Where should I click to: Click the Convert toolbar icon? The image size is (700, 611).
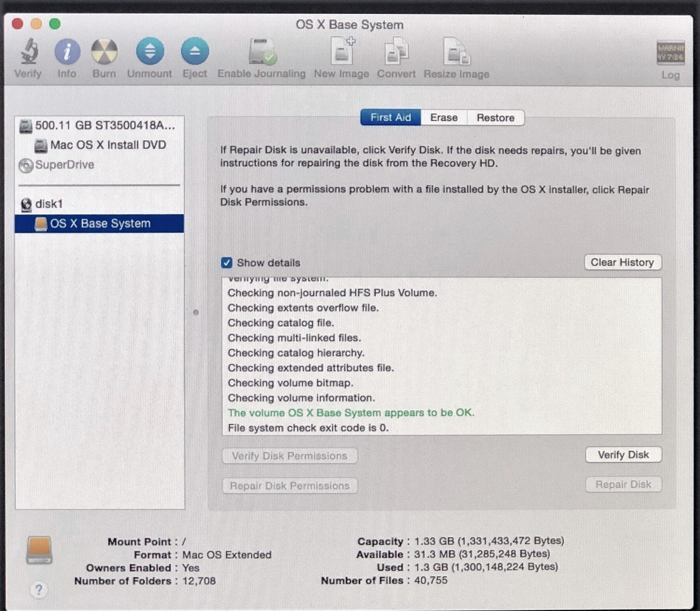point(396,51)
